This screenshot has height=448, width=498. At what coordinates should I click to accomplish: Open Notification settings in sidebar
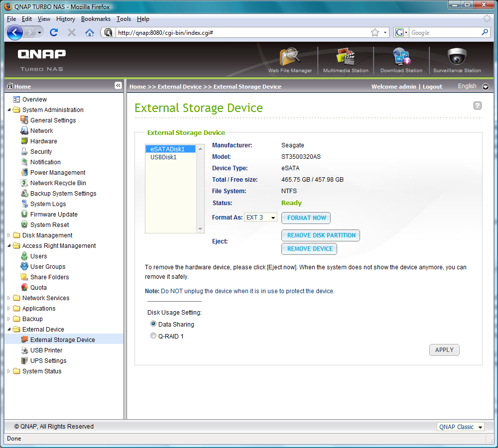pos(45,162)
